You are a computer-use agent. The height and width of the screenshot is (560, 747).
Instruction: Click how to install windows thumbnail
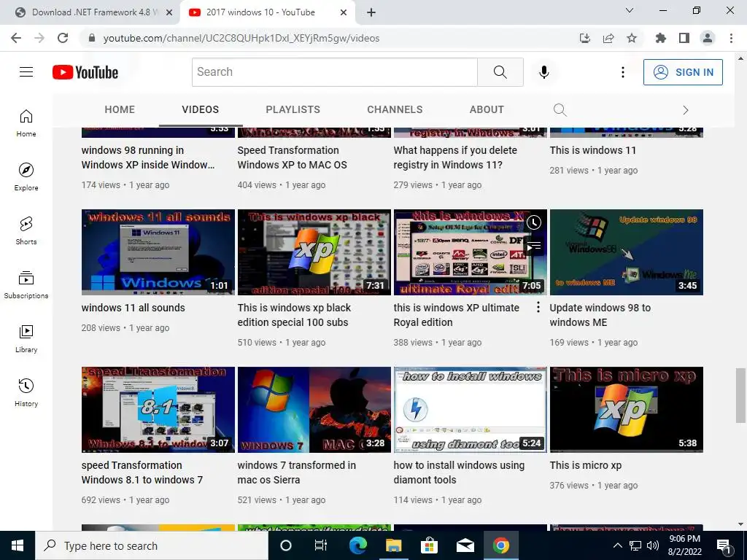pyautogui.click(x=471, y=410)
